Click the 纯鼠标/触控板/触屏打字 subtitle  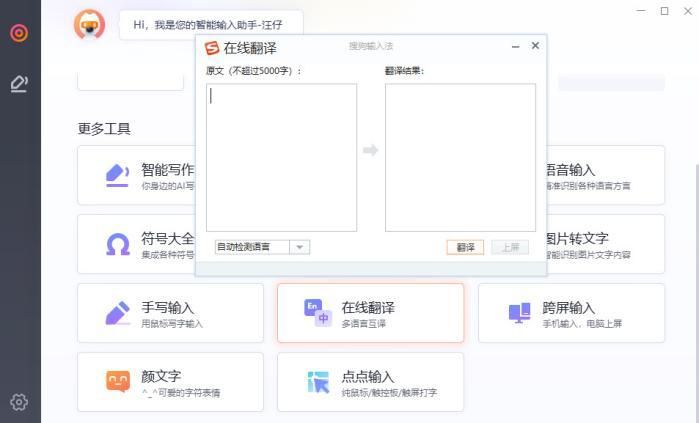coord(389,393)
